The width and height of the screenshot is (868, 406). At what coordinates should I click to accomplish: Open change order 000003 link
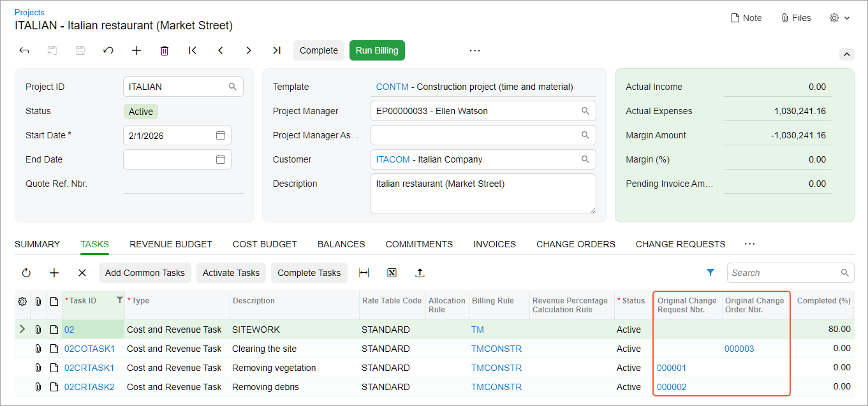[x=739, y=349]
